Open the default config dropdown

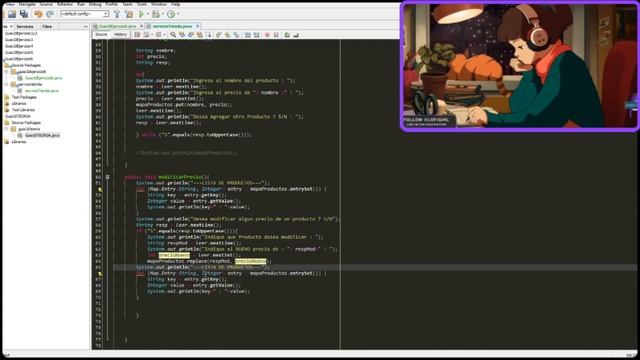coord(84,14)
